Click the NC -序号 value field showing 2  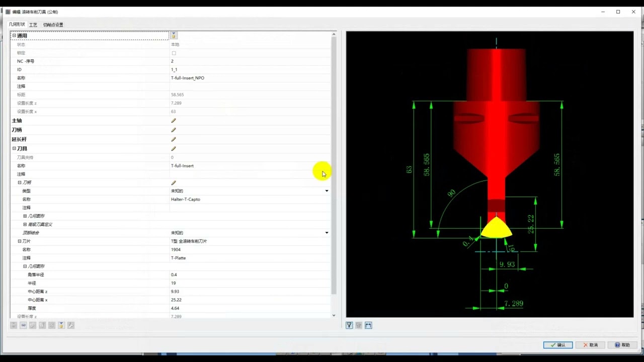(250, 61)
